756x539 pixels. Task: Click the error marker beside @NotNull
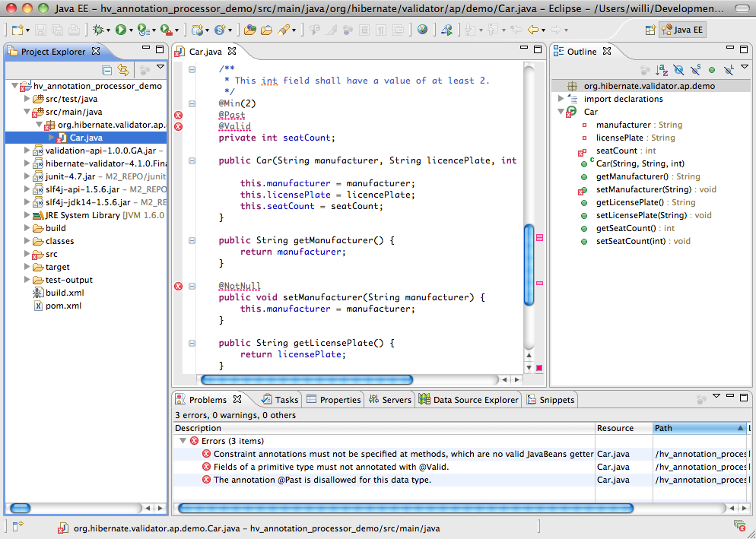tap(179, 286)
